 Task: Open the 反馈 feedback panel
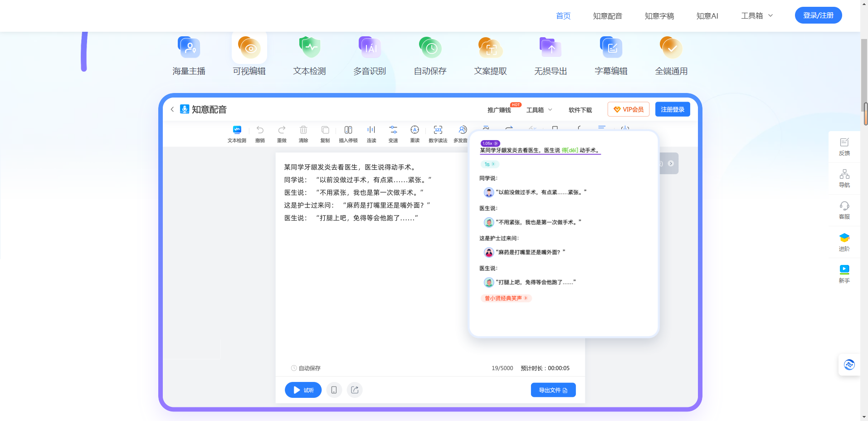(844, 147)
